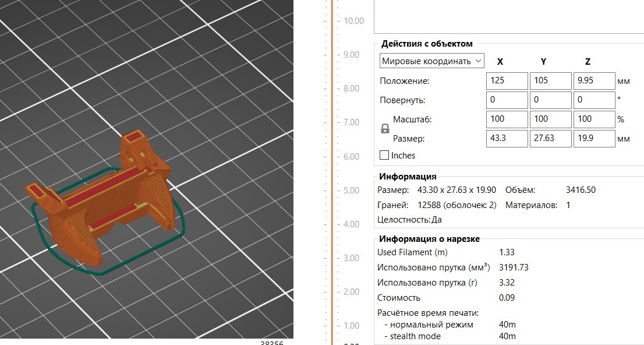The width and height of the screenshot is (644, 345).
Task: Click the X scale field showing 100
Action: [506, 119]
